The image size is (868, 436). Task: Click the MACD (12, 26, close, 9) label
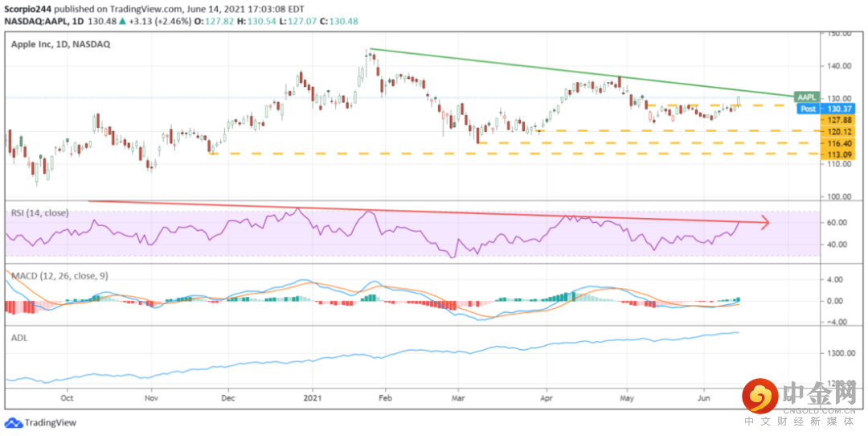click(59, 275)
